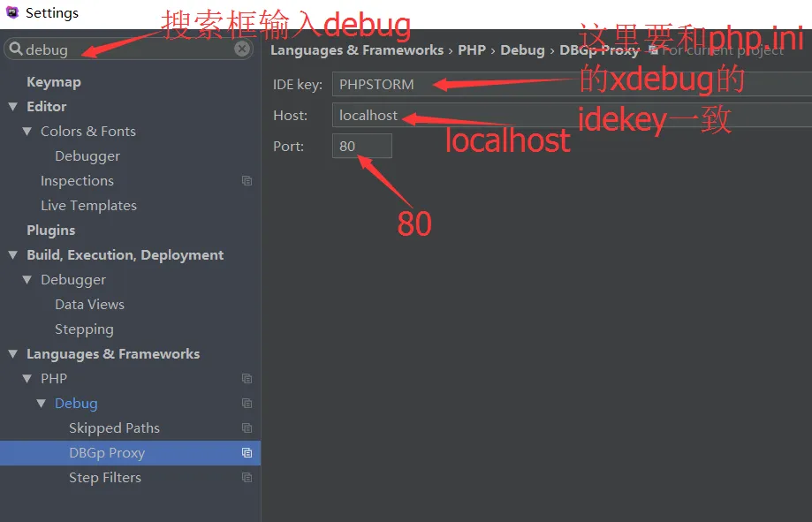Collapse the PHP Debug node arrow
This screenshot has height=522, width=812.
point(41,404)
